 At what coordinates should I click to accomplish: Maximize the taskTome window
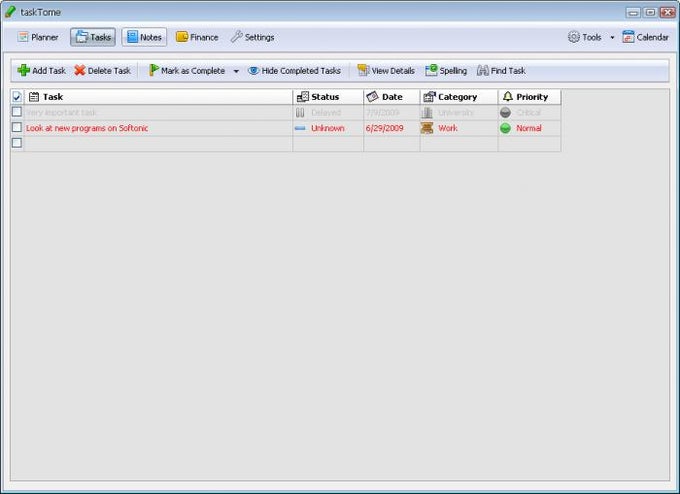point(650,13)
